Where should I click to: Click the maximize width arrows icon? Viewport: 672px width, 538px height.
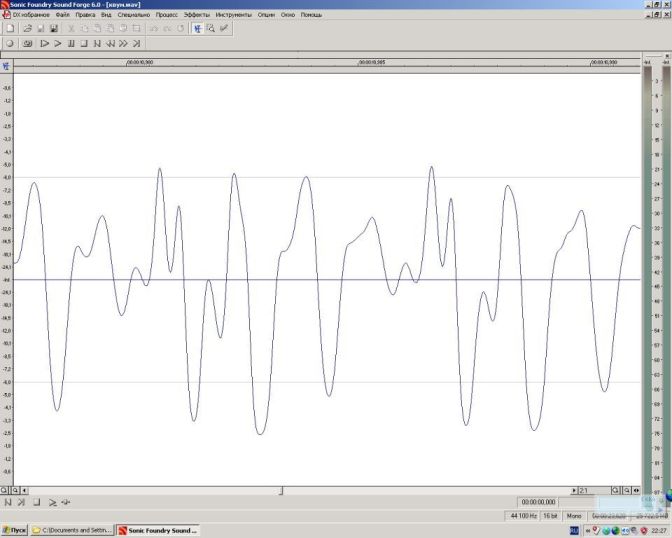tap(636, 490)
